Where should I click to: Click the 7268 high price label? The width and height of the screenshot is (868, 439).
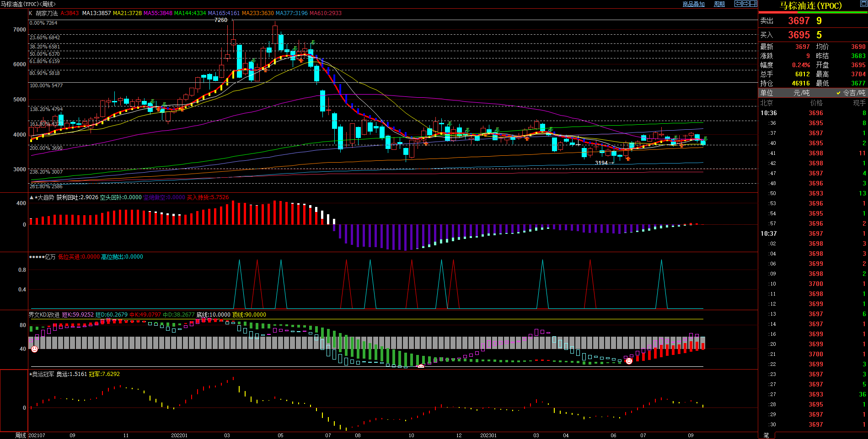(x=220, y=20)
